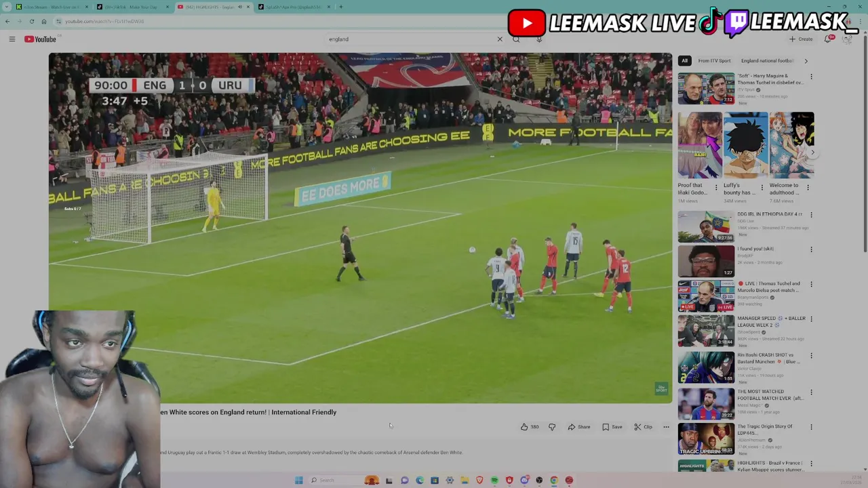Open options for Harry Maguire video

click(811, 77)
